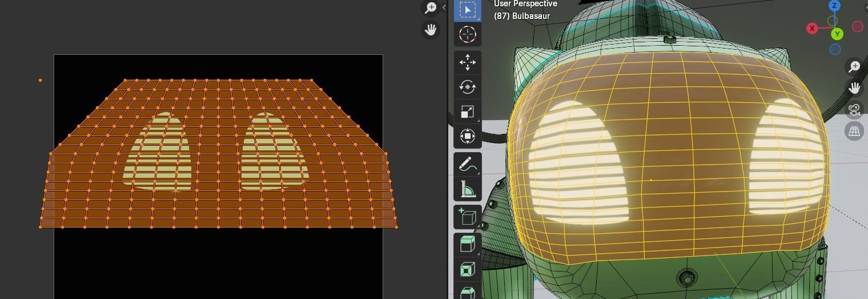Choose the Move tool
This screenshot has height=299, width=868.
point(467,62)
